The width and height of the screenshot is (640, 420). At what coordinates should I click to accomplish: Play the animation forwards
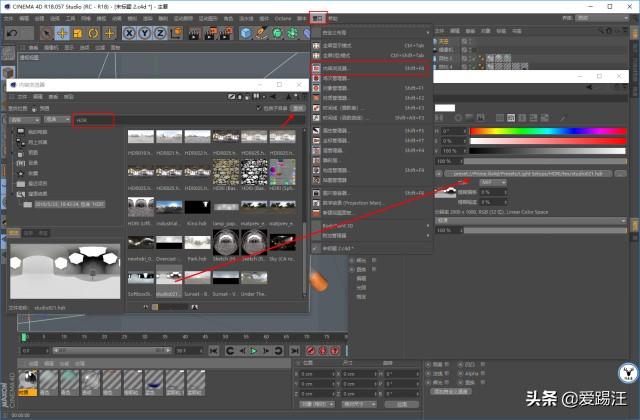[254, 351]
